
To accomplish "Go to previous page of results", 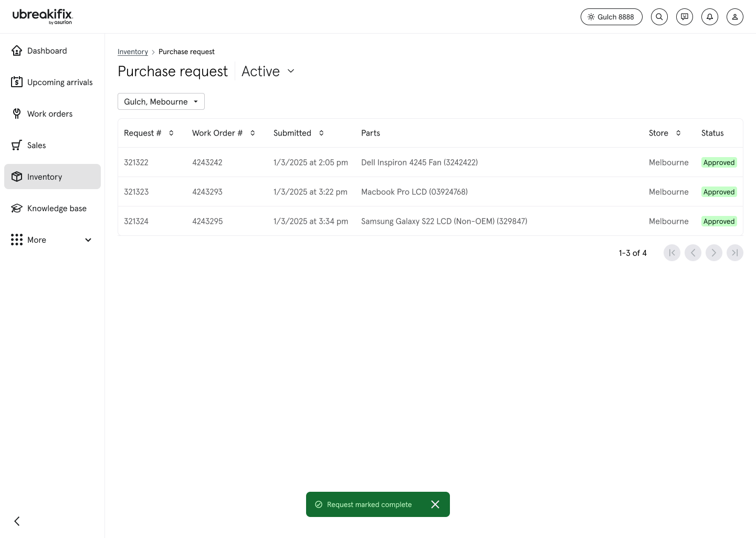I will [x=693, y=253].
